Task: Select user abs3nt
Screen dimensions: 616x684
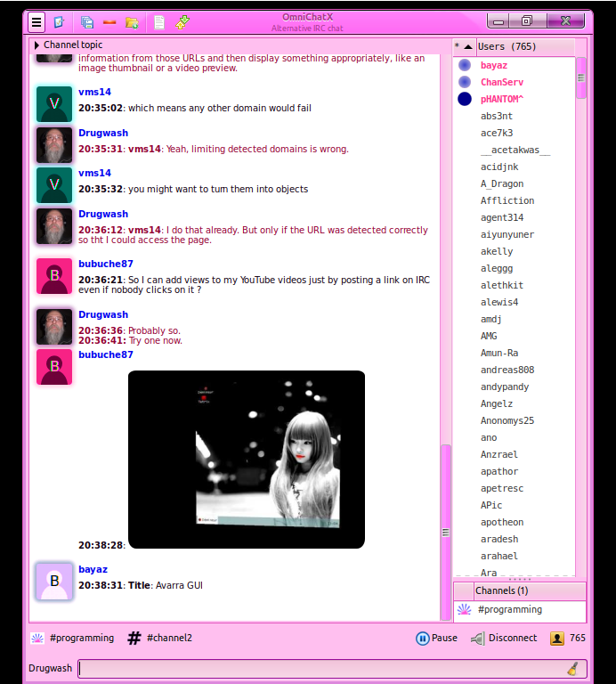Action: point(497,116)
